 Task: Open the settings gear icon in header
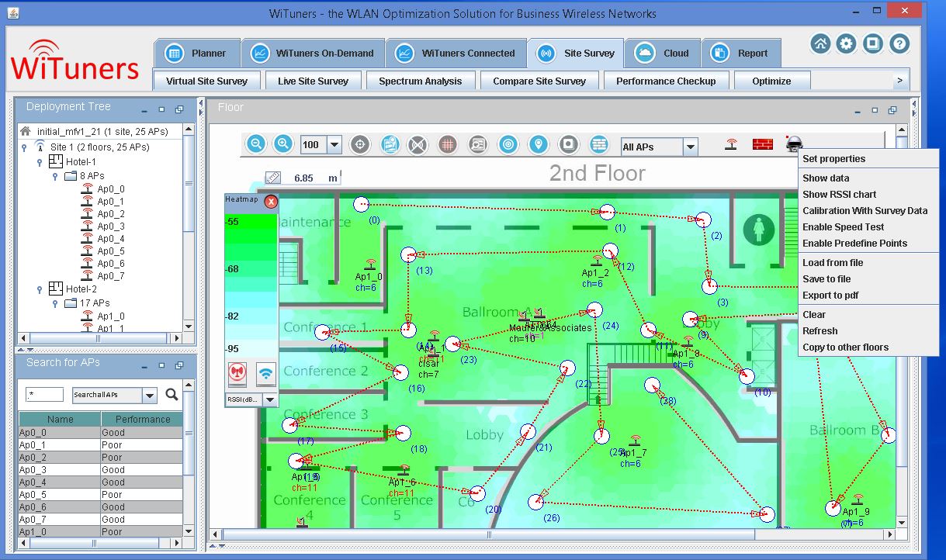point(847,43)
